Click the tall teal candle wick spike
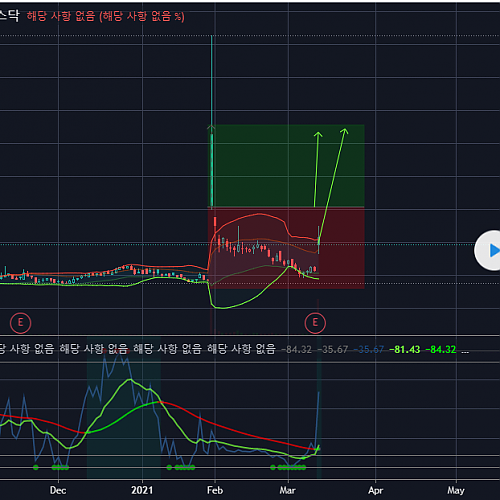Viewport: 500px width, 500px height. (211, 121)
